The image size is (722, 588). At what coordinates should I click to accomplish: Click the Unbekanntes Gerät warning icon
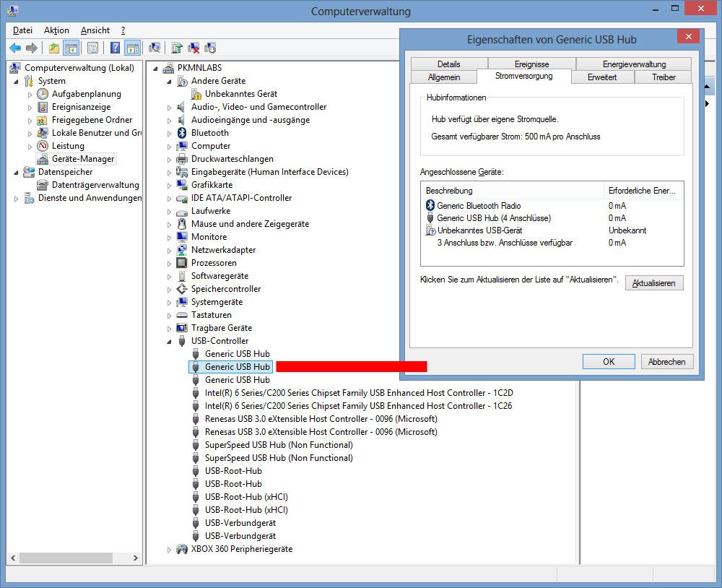[196, 94]
